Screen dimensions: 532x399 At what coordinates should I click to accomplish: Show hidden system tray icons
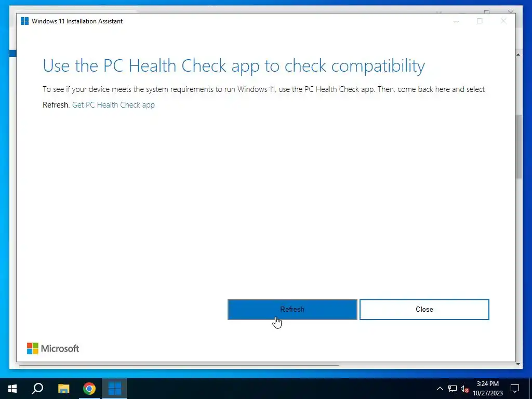[440, 389]
